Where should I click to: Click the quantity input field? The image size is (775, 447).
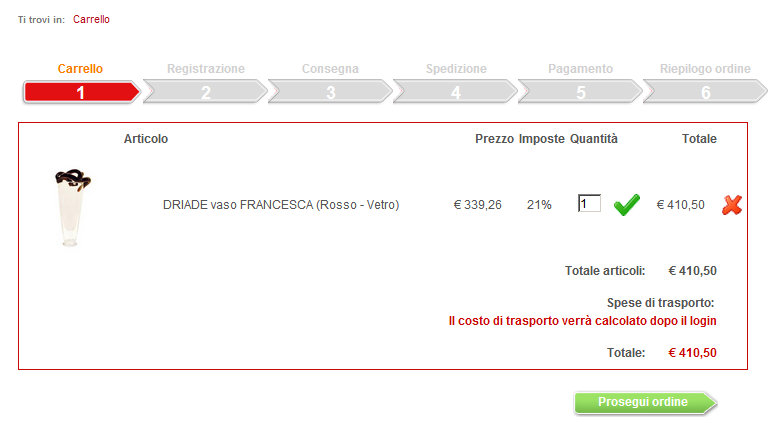pos(589,204)
